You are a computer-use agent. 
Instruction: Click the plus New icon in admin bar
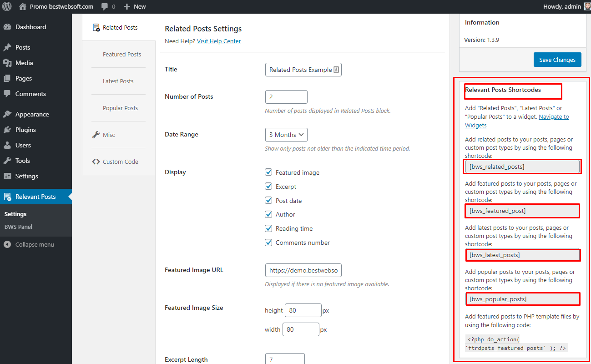pyautogui.click(x=127, y=6)
